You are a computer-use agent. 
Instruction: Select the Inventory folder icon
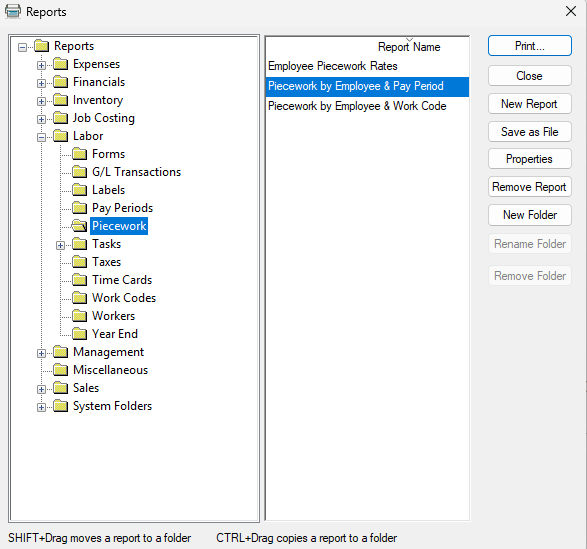[x=61, y=100]
